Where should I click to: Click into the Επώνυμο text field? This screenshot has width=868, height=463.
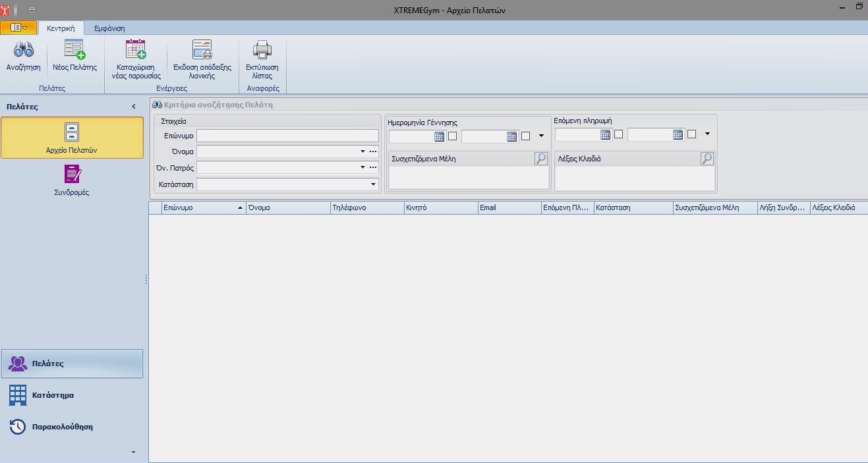287,136
